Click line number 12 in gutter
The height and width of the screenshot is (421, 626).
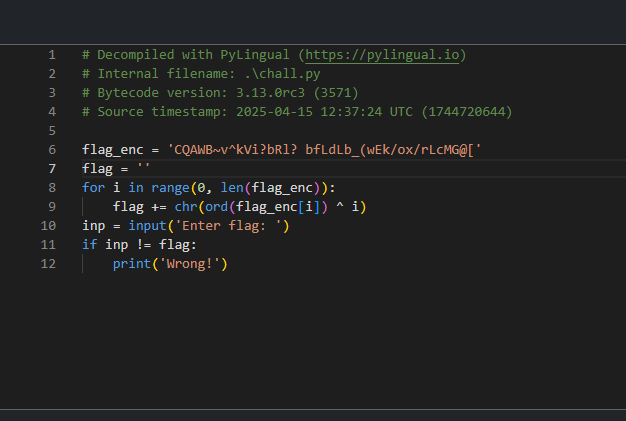tap(48, 264)
